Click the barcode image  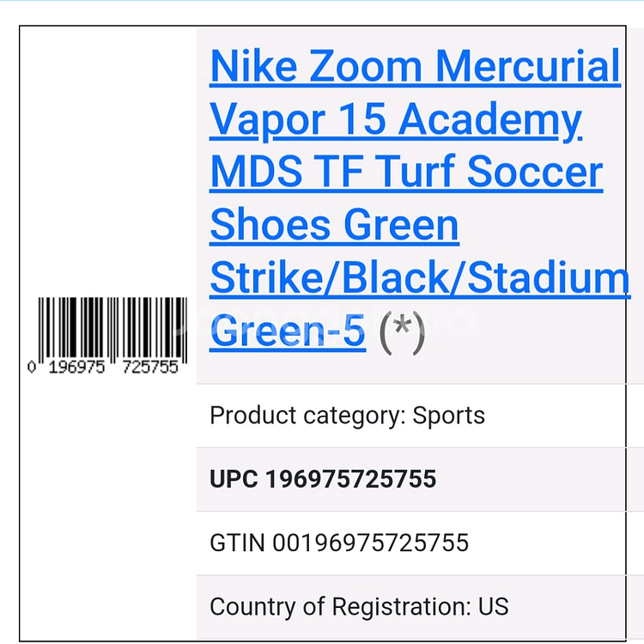(112, 328)
